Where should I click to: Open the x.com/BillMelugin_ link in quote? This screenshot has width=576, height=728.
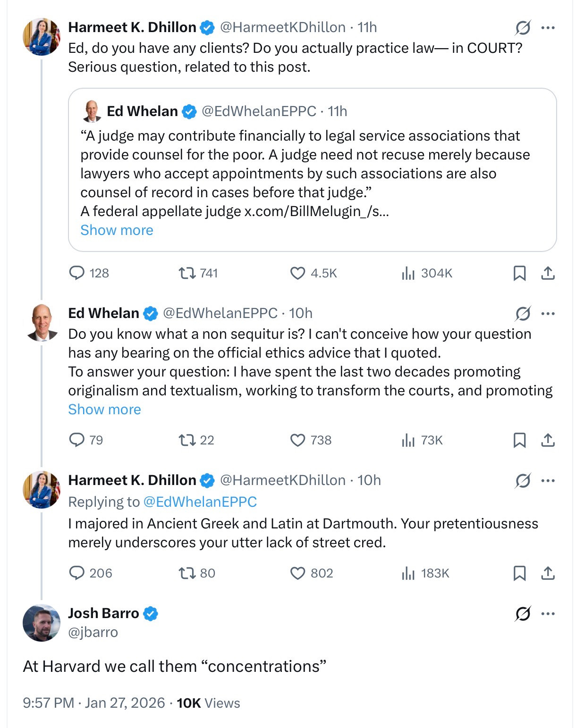pos(316,211)
